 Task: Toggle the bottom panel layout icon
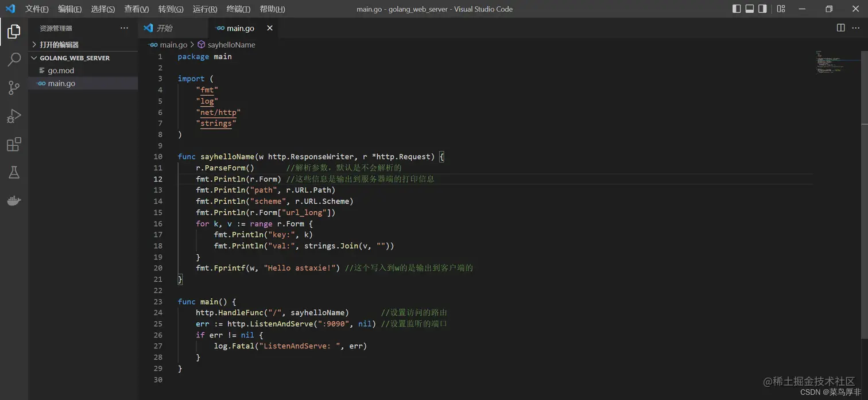tap(750, 9)
